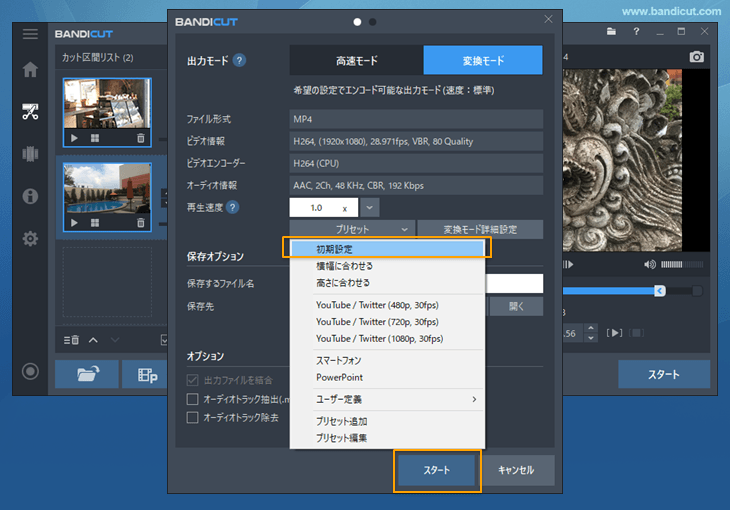The width and height of the screenshot is (730, 510).
Task: Choose the PowerPoint preset
Action: (387, 377)
